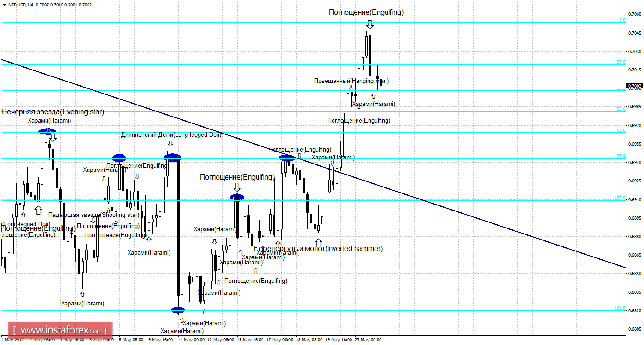Click the "23 May 00:00" time axis label
The height and width of the screenshot is (345, 644).
tap(368, 340)
